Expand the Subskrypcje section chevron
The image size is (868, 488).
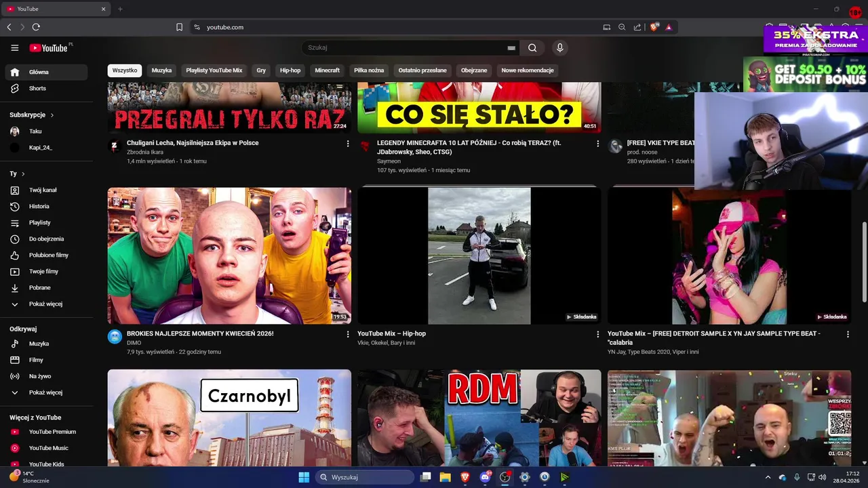[52, 115]
